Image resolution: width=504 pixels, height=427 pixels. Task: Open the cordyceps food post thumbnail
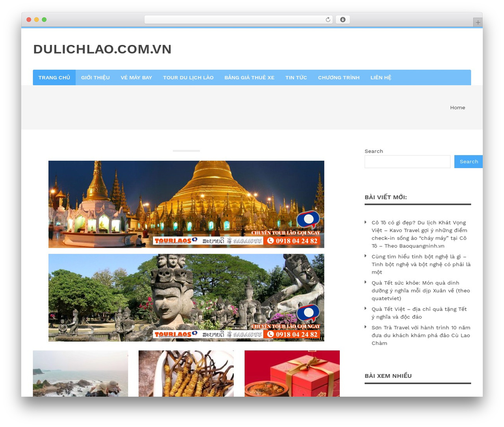tap(186, 373)
